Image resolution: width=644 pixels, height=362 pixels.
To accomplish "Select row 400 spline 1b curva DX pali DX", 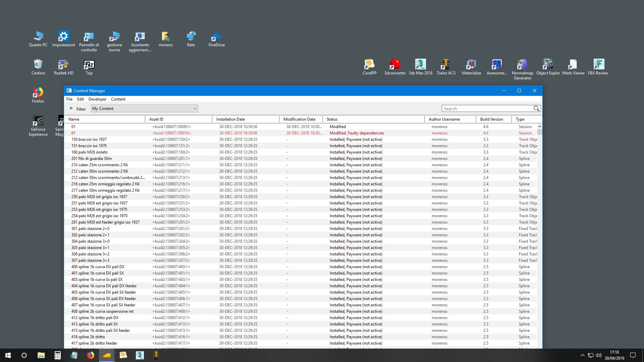I will [301, 267].
